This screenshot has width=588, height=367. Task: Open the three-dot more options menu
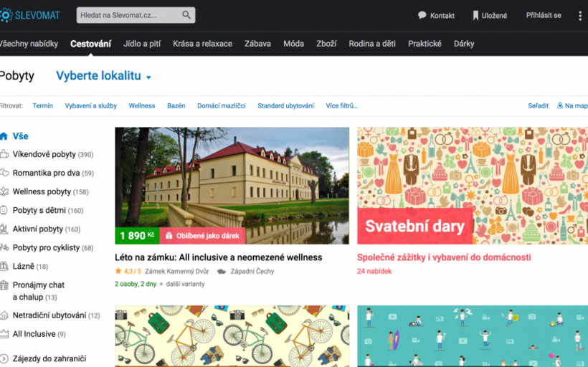[580, 15]
